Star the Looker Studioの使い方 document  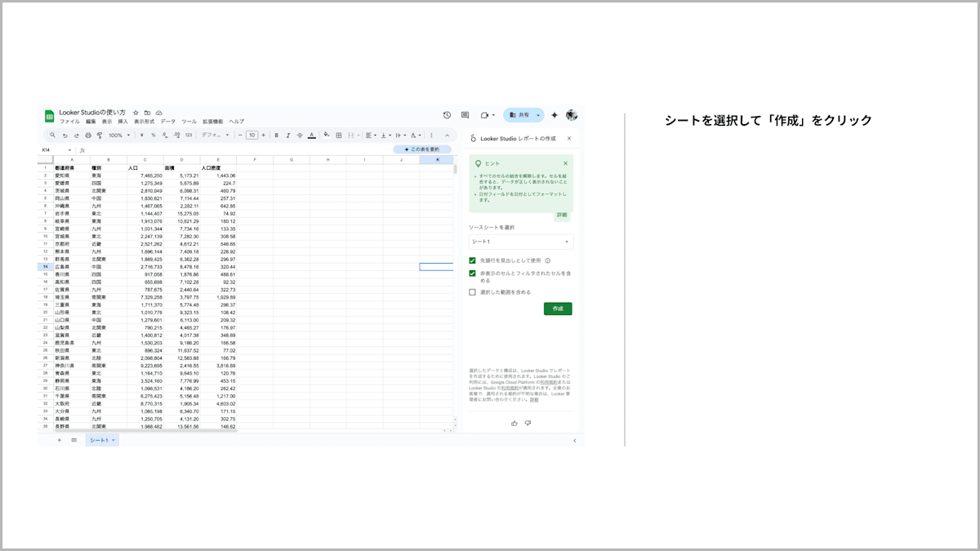(136, 113)
